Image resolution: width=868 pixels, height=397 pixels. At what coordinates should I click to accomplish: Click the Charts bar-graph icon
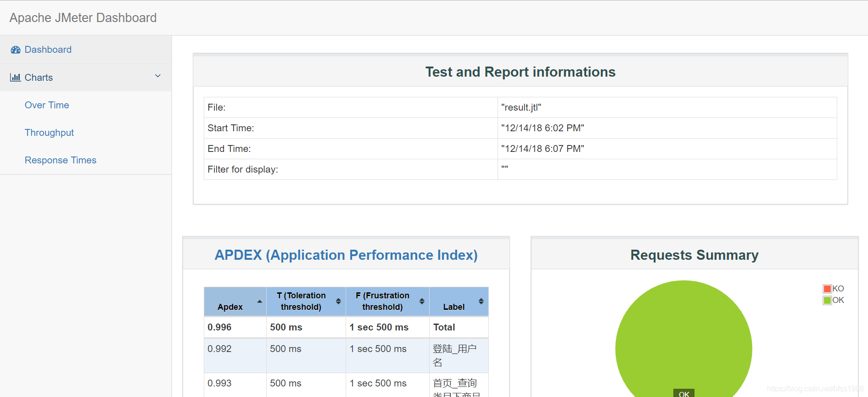(16, 77)
